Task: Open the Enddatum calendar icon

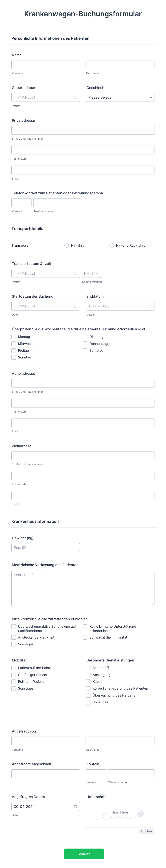Action: tap(150, 306)
